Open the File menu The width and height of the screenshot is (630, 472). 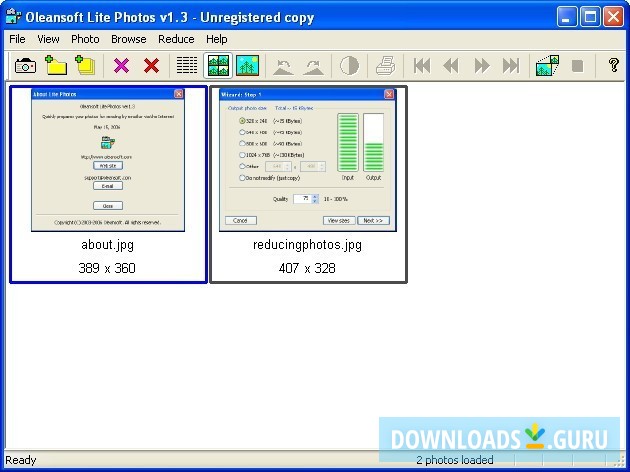tap(17, 39)
